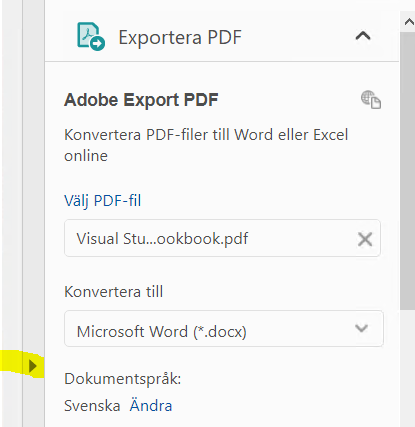Image resolution: width=415 pixels, height=427 pixels.
Task: Open the Microsoft Word (*.docx) format dropdown
Action: coord(224,329)
